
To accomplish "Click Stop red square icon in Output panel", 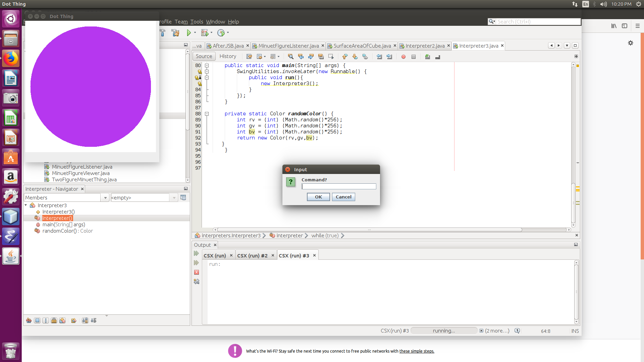I will (x=197, y=273).
